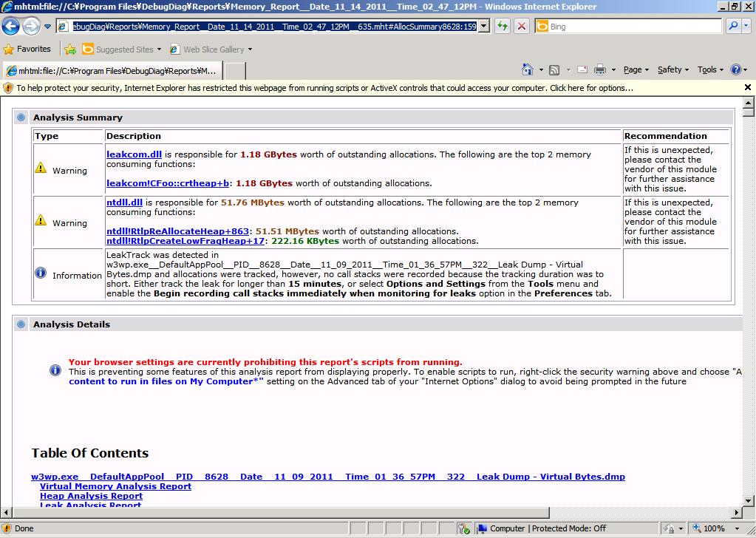Click the Read Mail icon
This screenshot has width=756, height=538.
pos(582,69)
